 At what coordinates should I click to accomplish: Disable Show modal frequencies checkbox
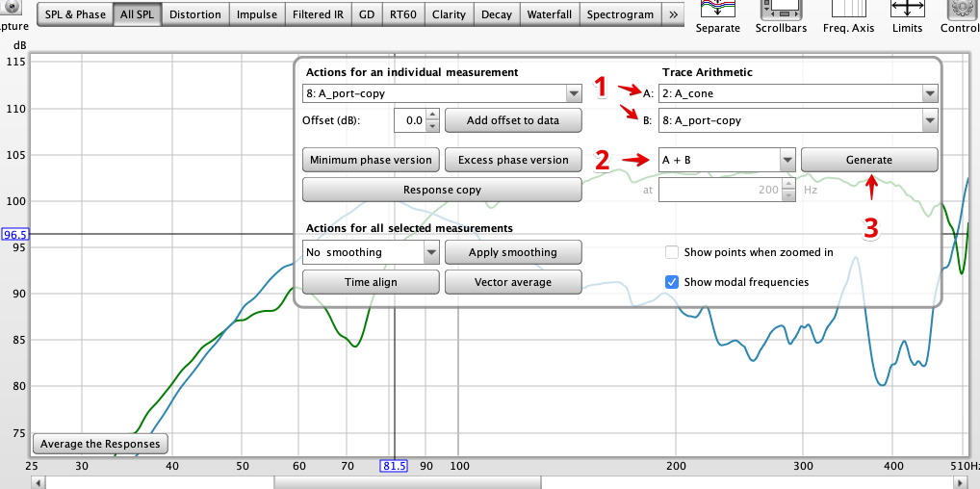(672, 282)
